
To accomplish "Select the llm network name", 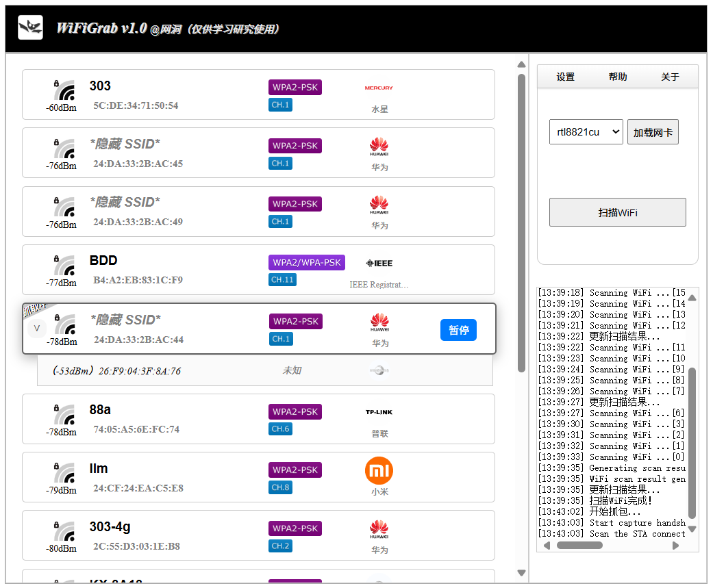I will [x=99, y=468].
